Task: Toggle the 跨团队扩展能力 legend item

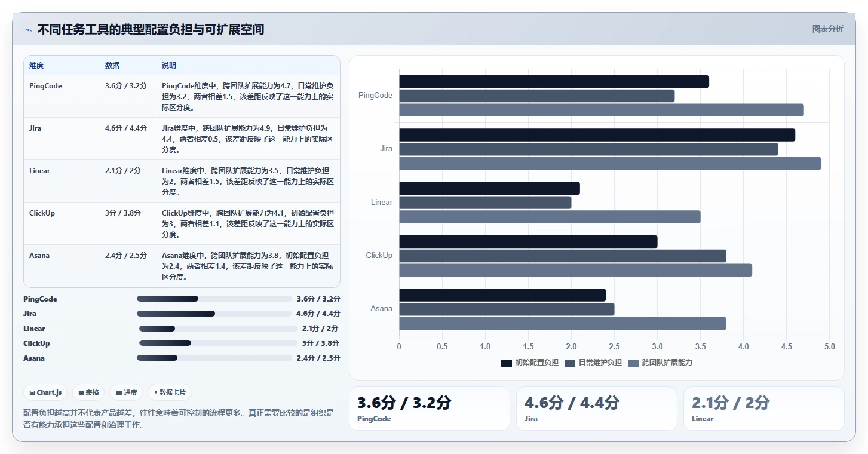Action: (660, 363)
